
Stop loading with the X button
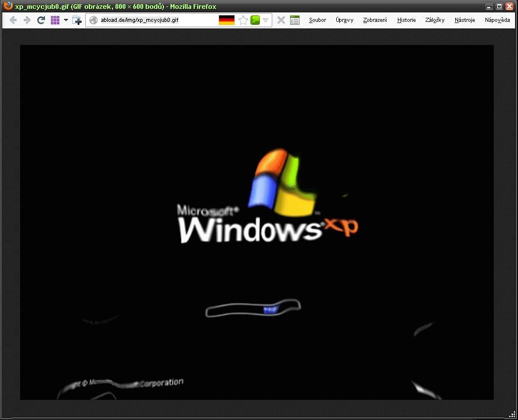tap(281, 20)
